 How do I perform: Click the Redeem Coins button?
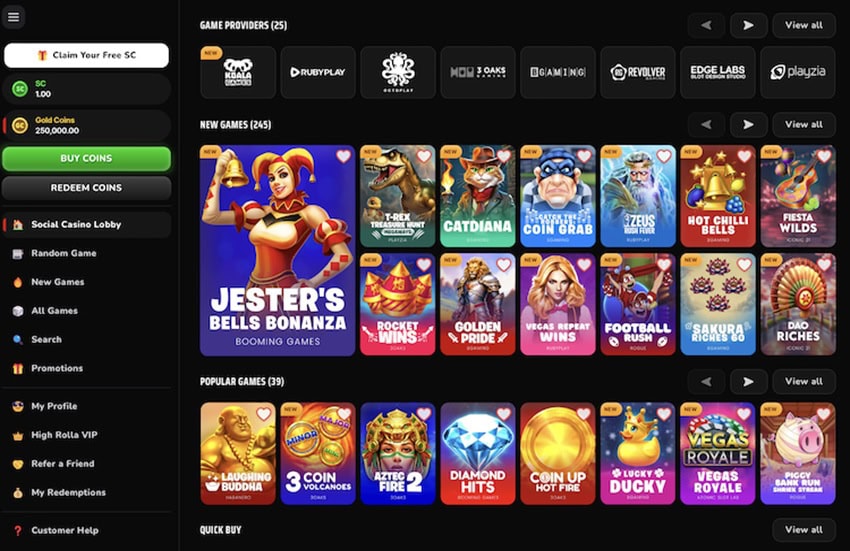86,188
